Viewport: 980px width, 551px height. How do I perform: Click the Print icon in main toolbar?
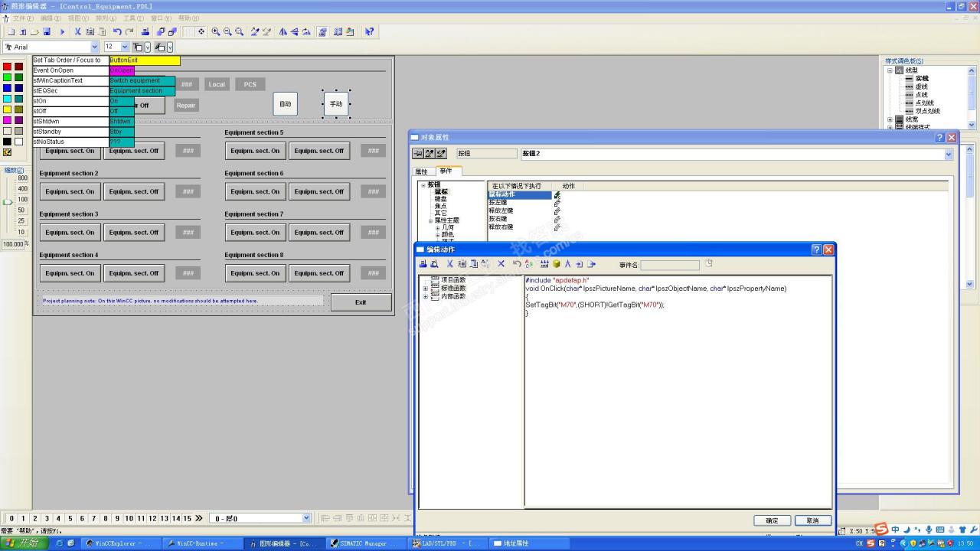(x=145, y=32)
